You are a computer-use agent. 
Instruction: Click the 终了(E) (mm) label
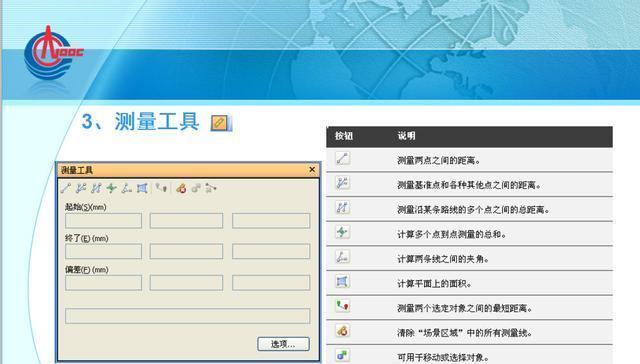pos(87,238)
